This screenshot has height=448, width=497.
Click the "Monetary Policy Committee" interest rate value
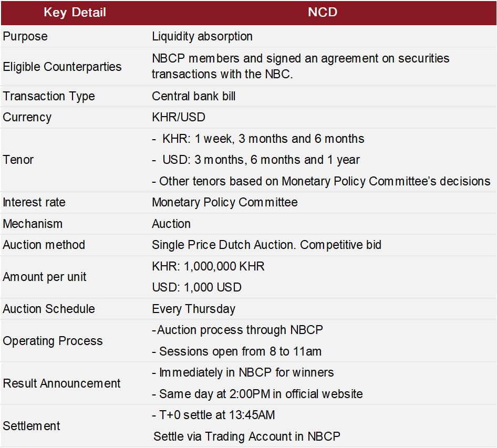(x=225, y=202)
